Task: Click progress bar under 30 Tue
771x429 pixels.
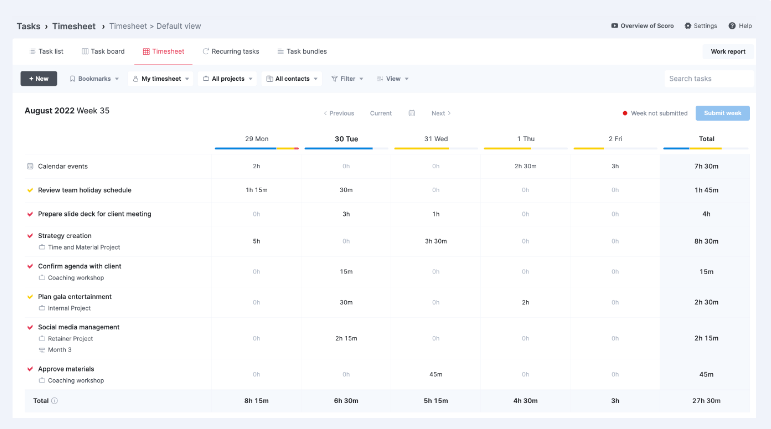Action: [x=346, y=148]
